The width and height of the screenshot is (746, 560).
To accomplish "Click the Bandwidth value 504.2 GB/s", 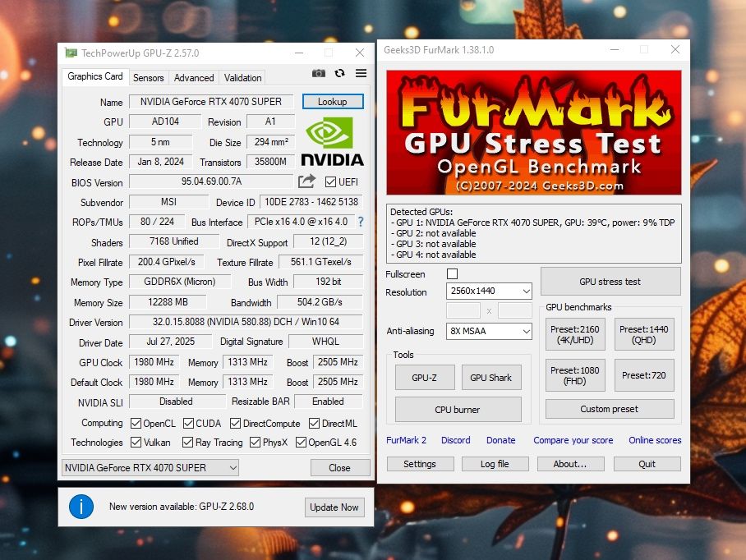I will (x=320, y=302).
